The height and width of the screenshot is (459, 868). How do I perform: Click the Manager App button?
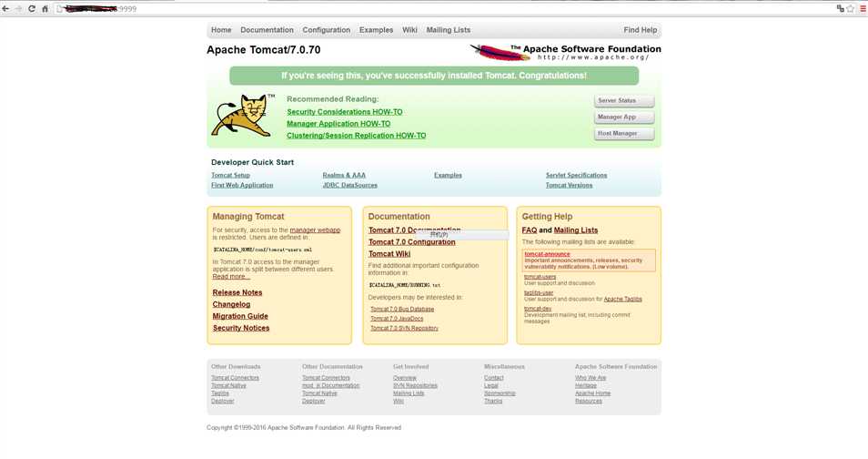(624, 117)
